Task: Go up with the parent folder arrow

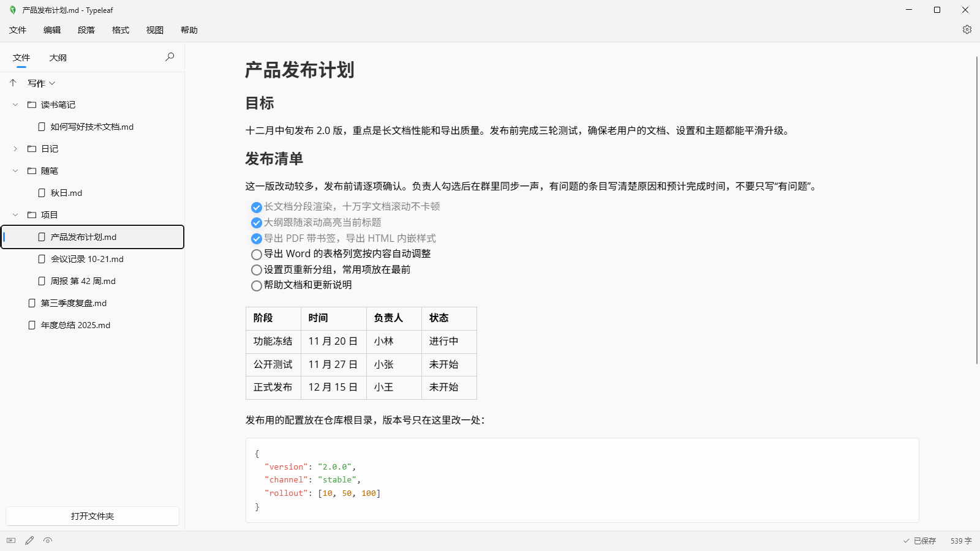Action: pyautogui.click(x=13, y=83)
